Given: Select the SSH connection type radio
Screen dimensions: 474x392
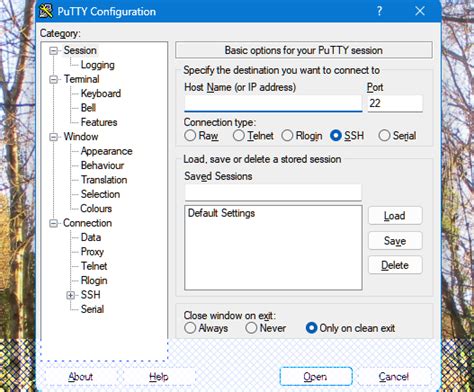Looking at the screenshot, I should [x=335, y=136].
